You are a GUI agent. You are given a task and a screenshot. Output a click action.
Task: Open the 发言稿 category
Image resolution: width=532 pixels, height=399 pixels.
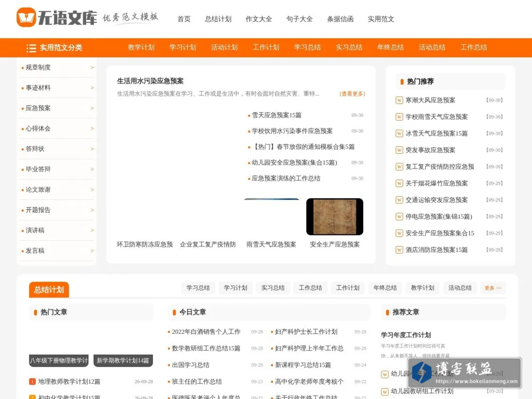[x=35, y=251]
